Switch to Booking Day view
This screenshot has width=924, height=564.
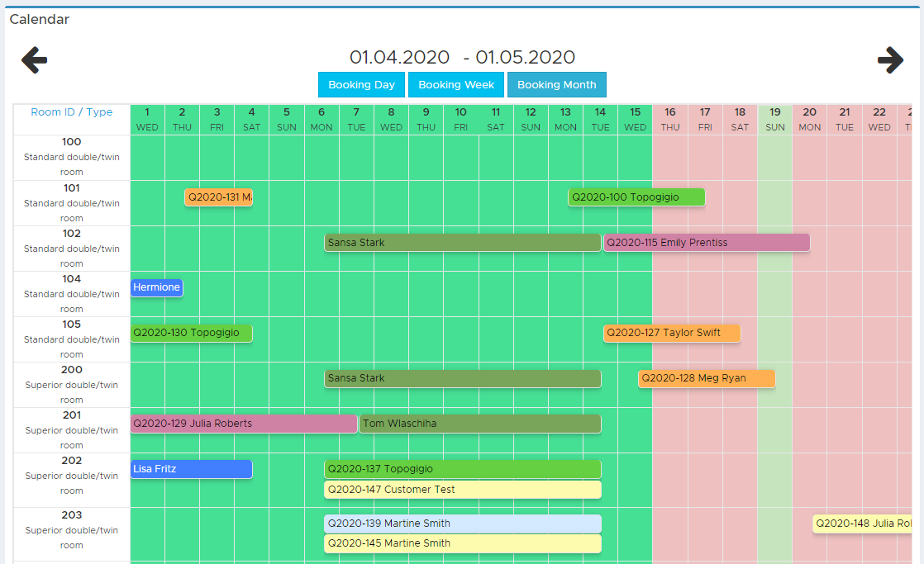[361, 85]
